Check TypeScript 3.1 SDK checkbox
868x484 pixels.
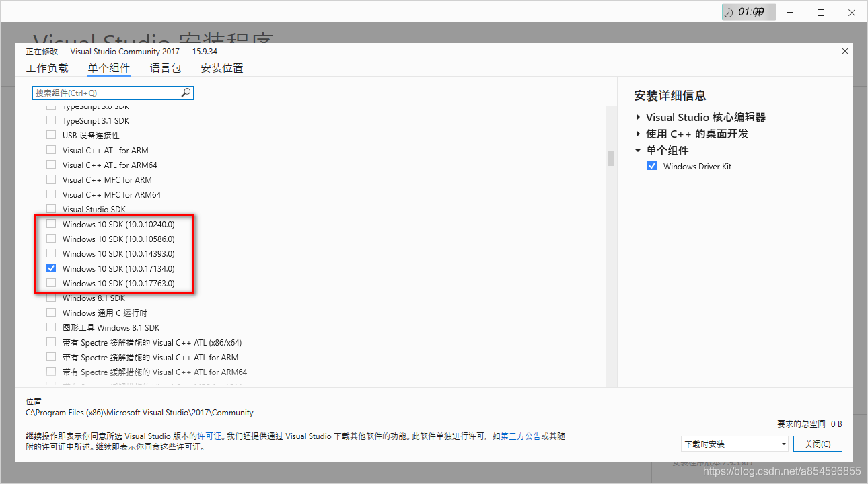tap(51, 120)
